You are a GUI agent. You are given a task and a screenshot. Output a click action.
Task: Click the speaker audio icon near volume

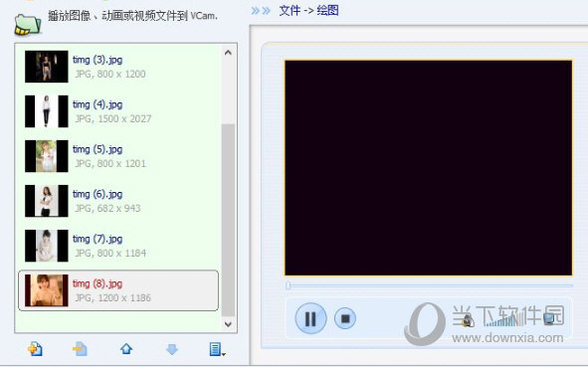point(468,319)
